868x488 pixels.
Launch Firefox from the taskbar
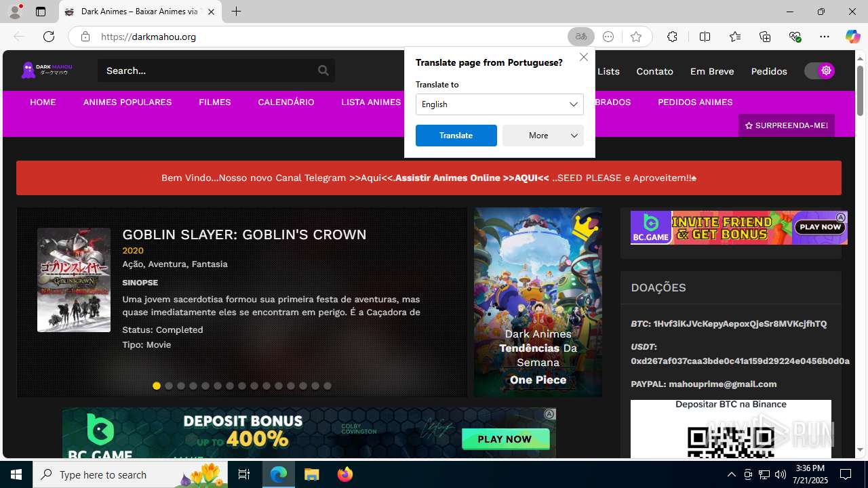pyautogui.click(x=345, y=474)
